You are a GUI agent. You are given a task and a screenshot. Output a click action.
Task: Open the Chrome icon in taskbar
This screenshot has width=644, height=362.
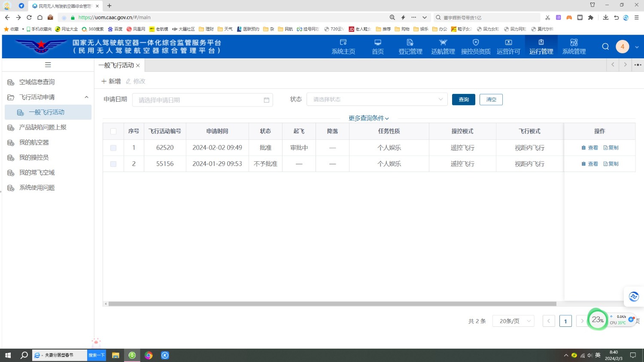(x=149, y=355)
